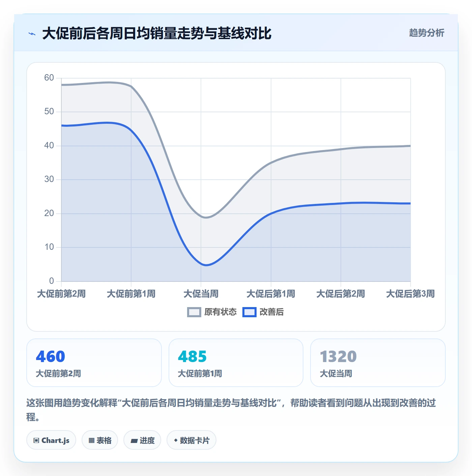Click the chart title 大促前后各周日均销量走势与基线对比
Image resolution: width=472 pixels, height=476 pixels.
click(x=157, y=33)
